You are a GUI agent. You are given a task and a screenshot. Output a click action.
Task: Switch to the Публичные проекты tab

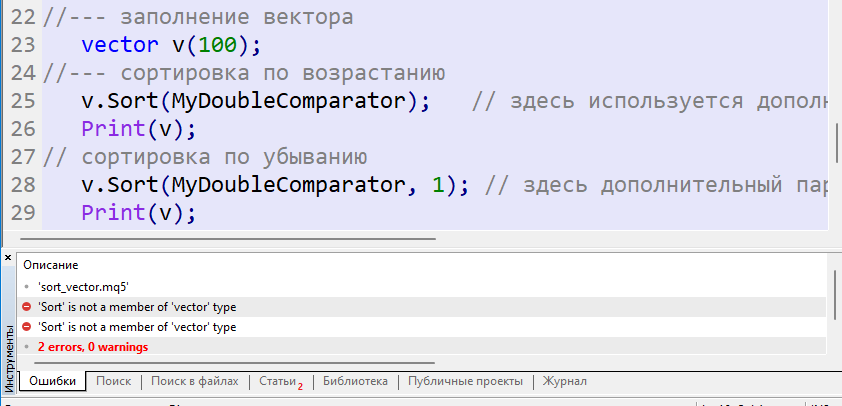tap(465, 382)
